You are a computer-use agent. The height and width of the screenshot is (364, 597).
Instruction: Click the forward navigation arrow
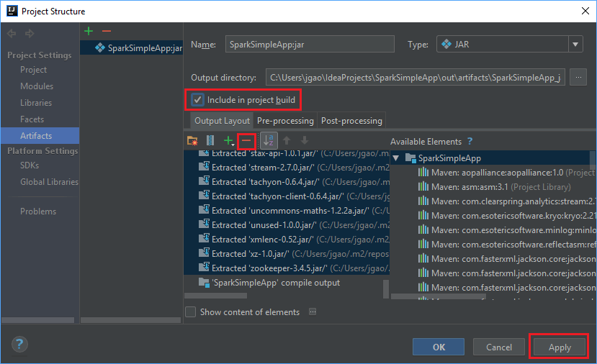(x=30, y=34)
